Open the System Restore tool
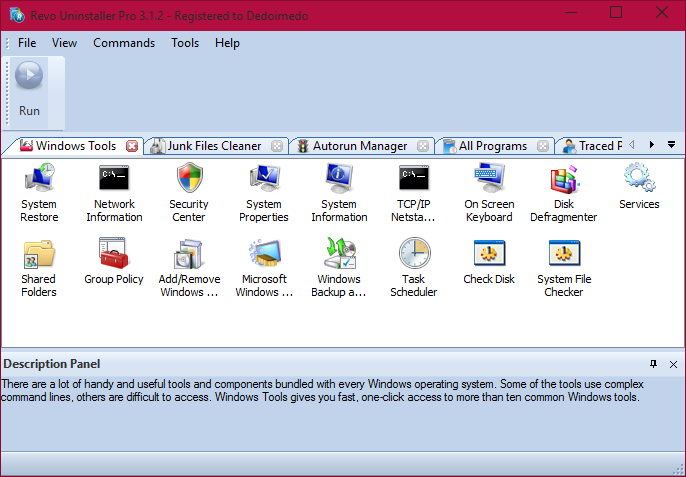The width and height of the screenshot is (686, 477). (39, 193)
